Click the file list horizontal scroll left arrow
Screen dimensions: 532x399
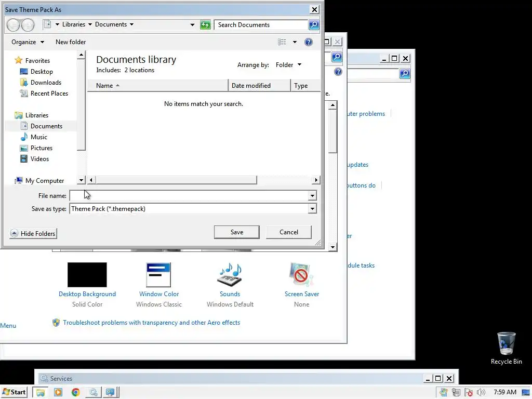(x=91, y=180)
